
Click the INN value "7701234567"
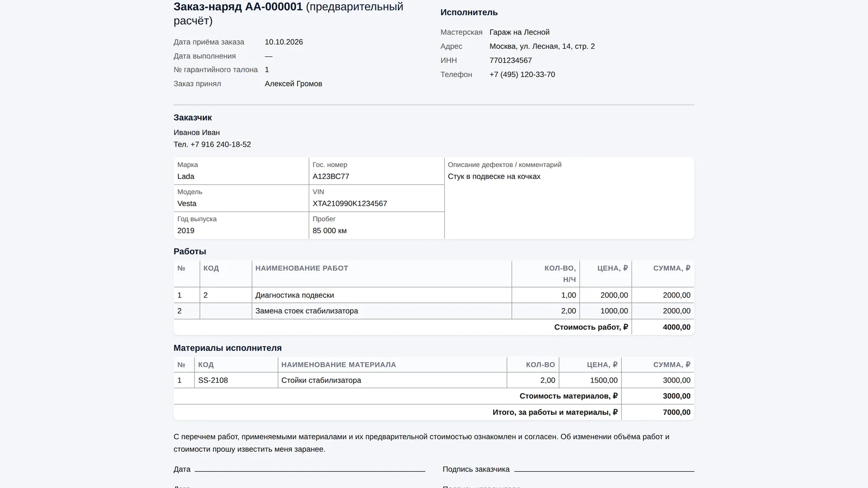[x=510, y=60]
